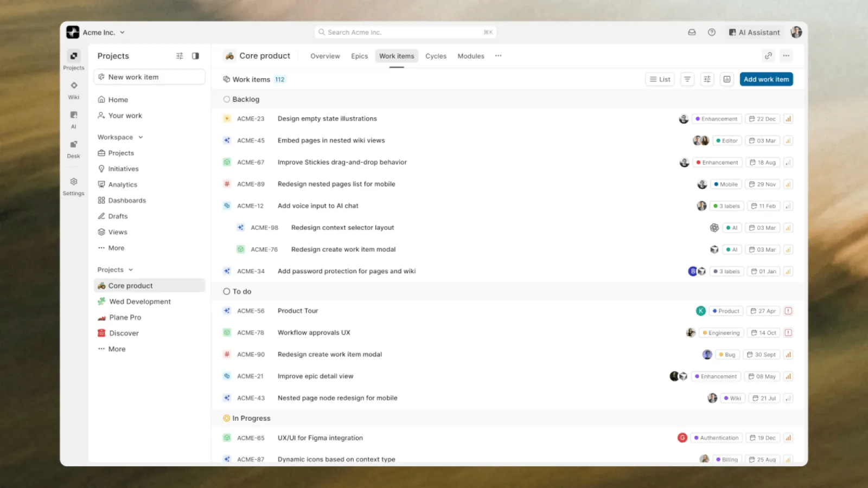Click Add work item button
This screenshot has width=868, height=488.
tap(766, 79)
